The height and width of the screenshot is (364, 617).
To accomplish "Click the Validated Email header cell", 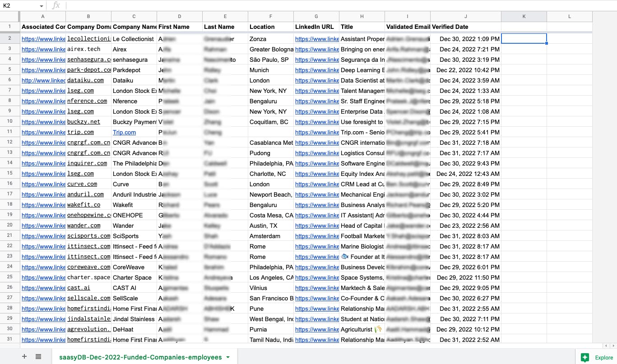I will pyautogui.click(x=408, y=27).
